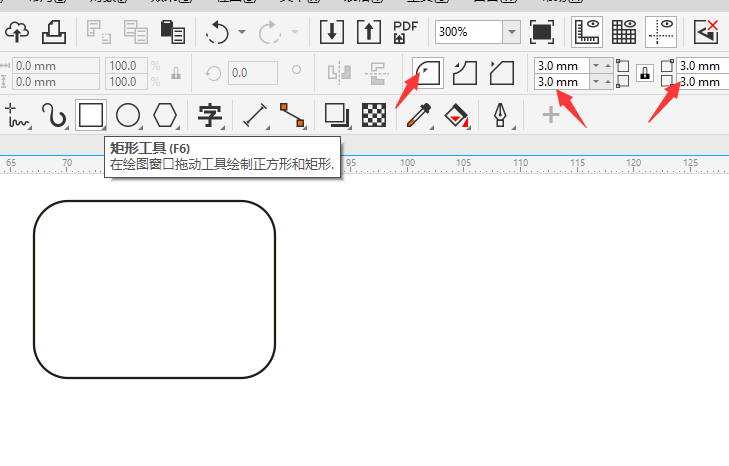Click the top-left corner radius 3.0 mm field
Viewport: 729px width, 466px height.
[562, 66]
